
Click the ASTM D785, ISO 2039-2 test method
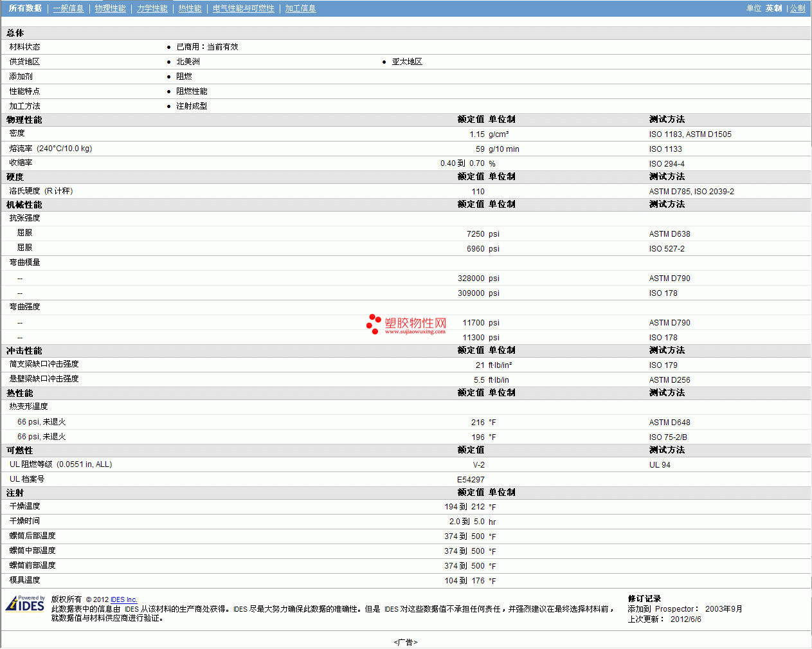coord(691,192)
